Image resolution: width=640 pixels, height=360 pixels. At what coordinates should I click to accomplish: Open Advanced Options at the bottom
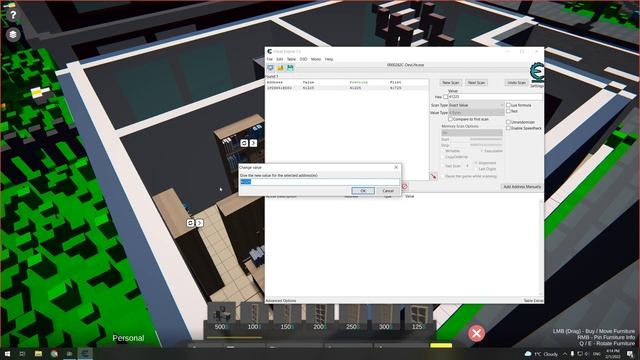pyautogui.click(x=281, y=301)
